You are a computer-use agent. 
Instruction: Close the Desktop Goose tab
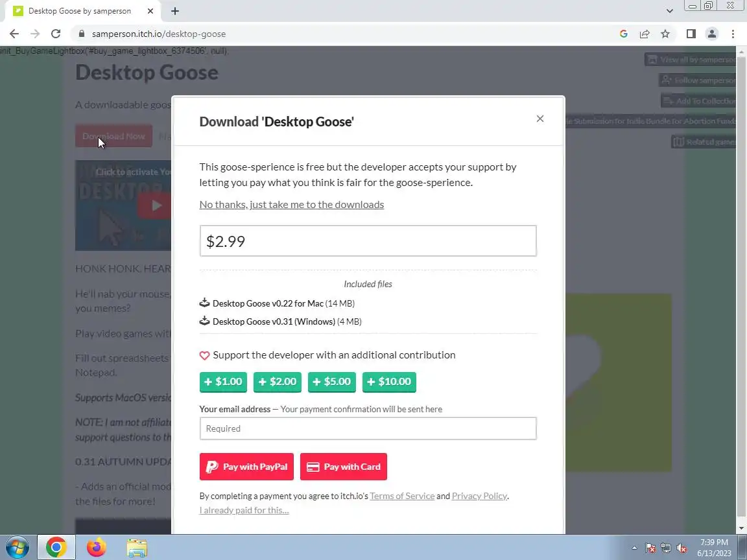pos(150,11)
